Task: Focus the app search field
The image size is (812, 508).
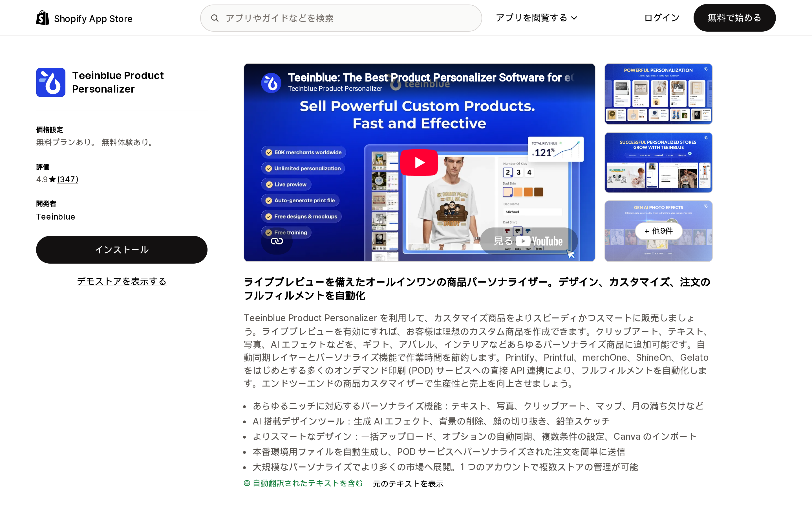Action: click(341, 18)
